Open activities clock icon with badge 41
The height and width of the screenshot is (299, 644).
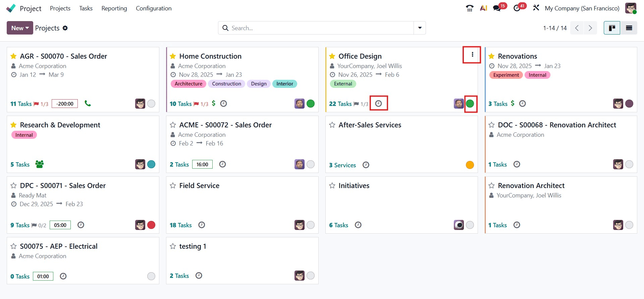pyautogui.click(x=517, y=8)
